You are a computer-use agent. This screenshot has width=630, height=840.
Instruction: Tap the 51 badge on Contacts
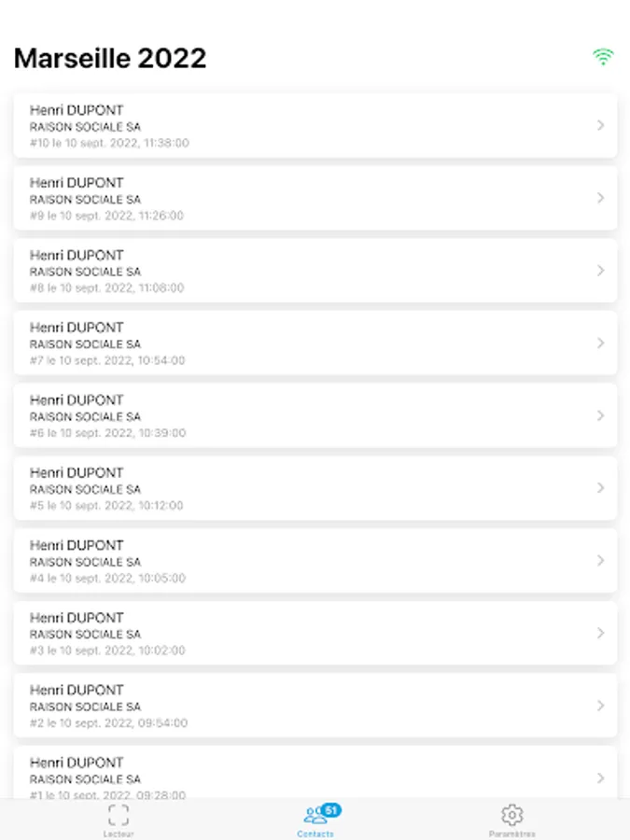(331, 810)
